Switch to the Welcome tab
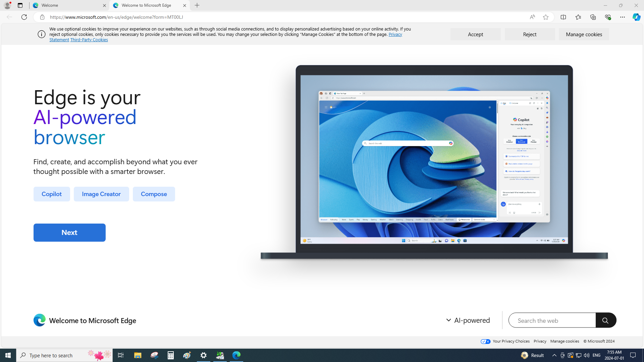 (x=69, y=5)
